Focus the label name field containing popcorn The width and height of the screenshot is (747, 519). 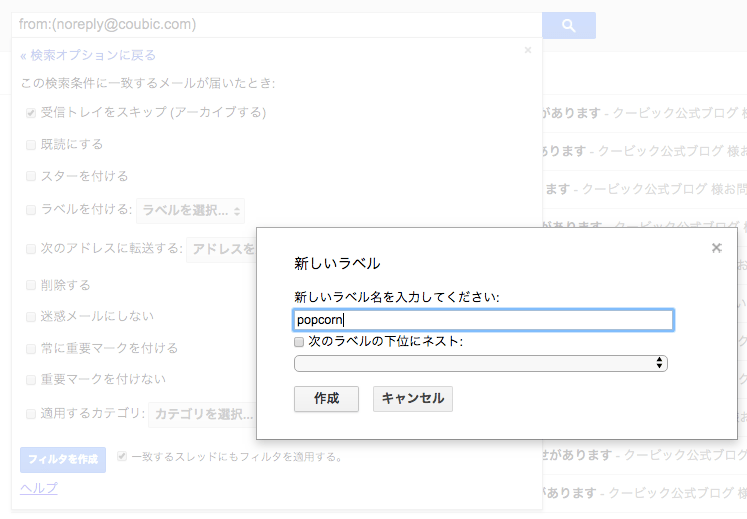click(483, 320)
